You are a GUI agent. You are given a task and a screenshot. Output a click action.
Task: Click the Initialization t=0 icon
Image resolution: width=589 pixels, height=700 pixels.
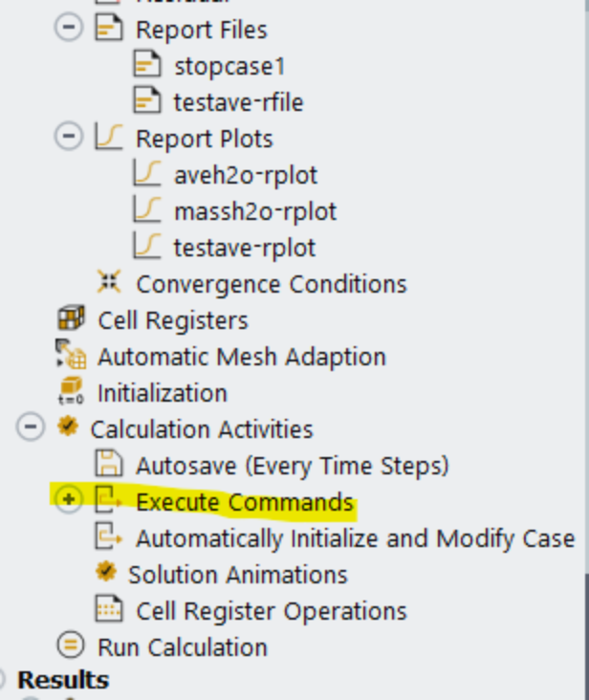click(70, 392)
